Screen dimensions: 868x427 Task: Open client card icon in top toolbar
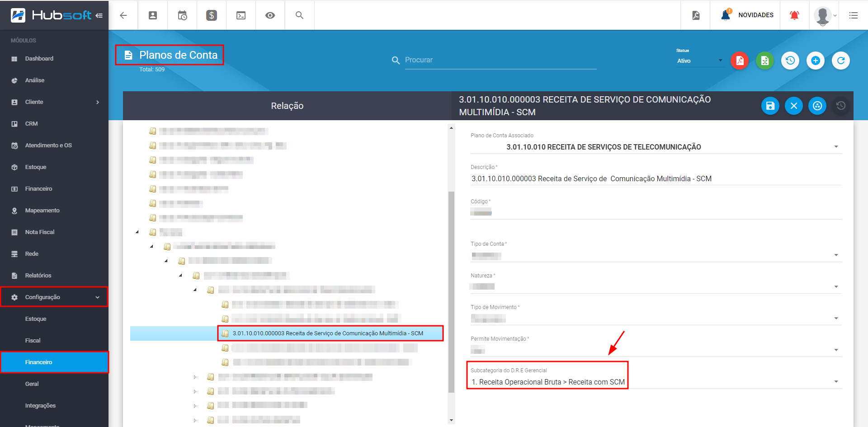153,15
